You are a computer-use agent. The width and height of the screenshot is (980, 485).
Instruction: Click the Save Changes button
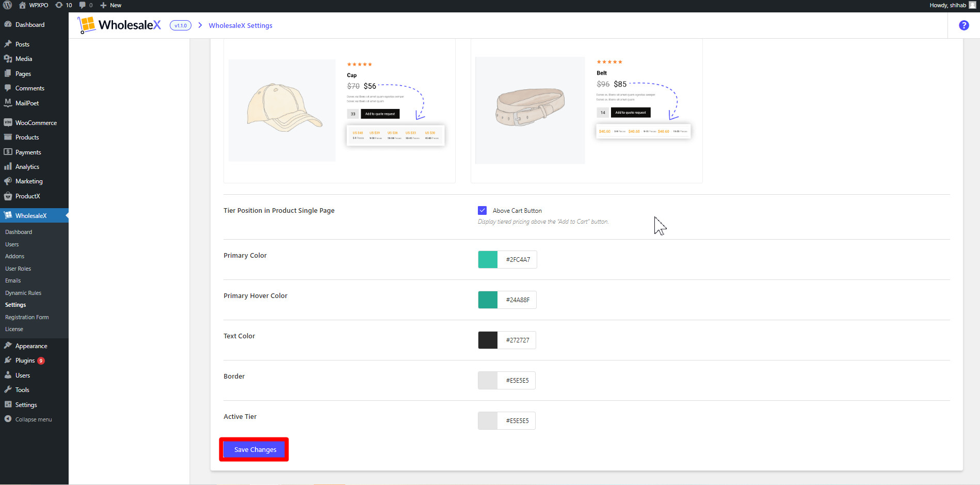[255, 449]
